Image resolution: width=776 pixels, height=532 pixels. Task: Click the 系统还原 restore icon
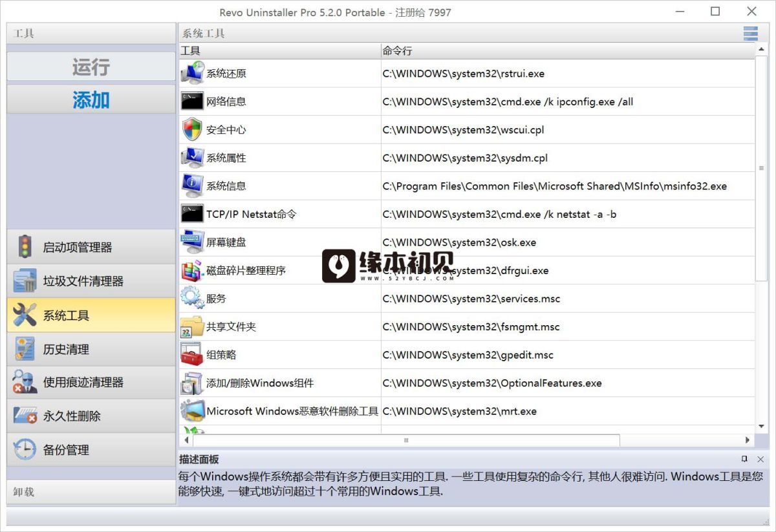pos(192,73)
